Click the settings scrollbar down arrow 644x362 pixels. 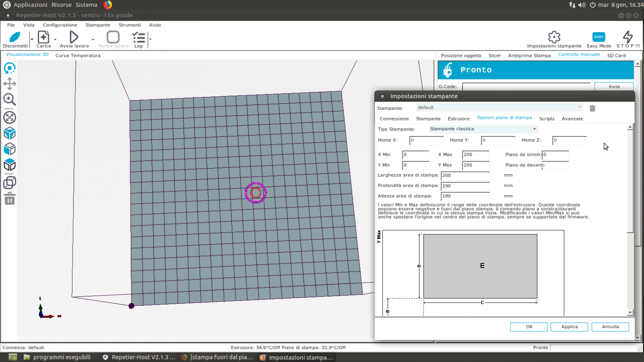(630, 313)
